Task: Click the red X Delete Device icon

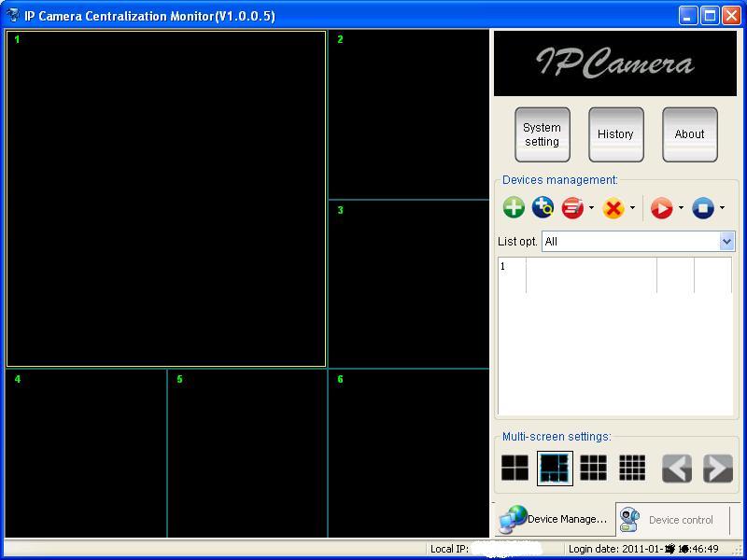Action: pos(613,207)
